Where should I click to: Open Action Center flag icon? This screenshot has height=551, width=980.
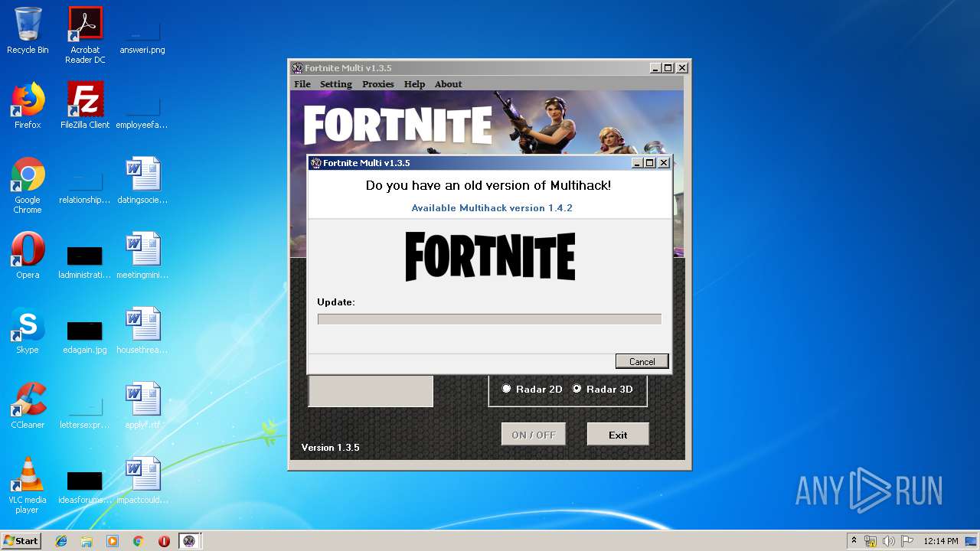coord(907,541)
